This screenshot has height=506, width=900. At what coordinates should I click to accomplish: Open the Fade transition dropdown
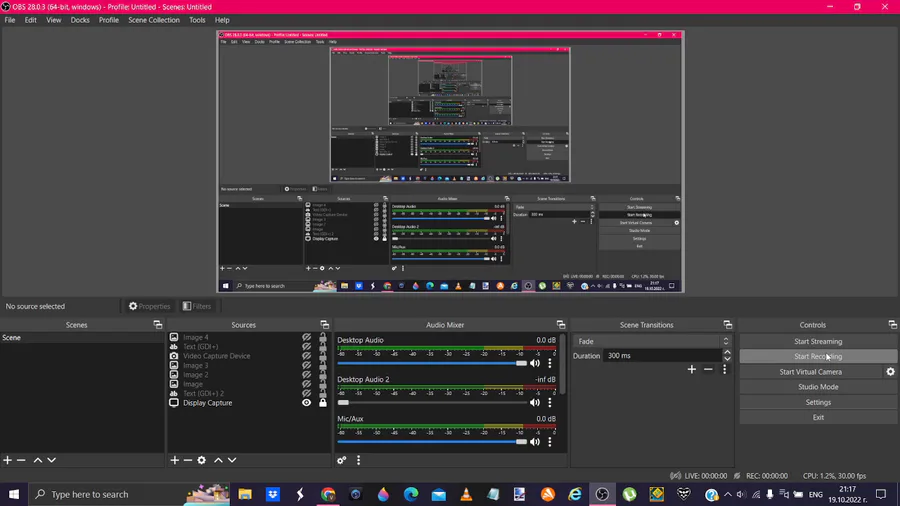(x=652, y=341)
